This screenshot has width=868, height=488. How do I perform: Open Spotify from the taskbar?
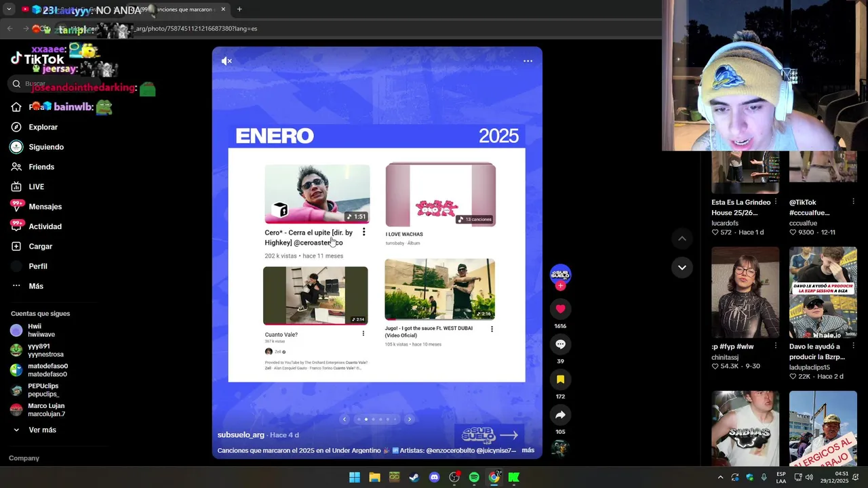(474, 477)
